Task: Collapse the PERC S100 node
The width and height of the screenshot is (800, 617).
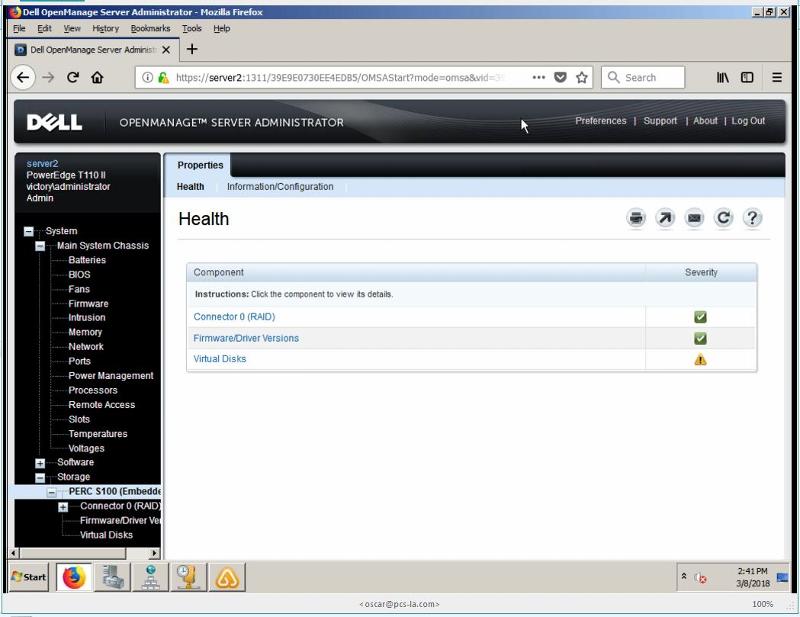Action: (52, 492)
